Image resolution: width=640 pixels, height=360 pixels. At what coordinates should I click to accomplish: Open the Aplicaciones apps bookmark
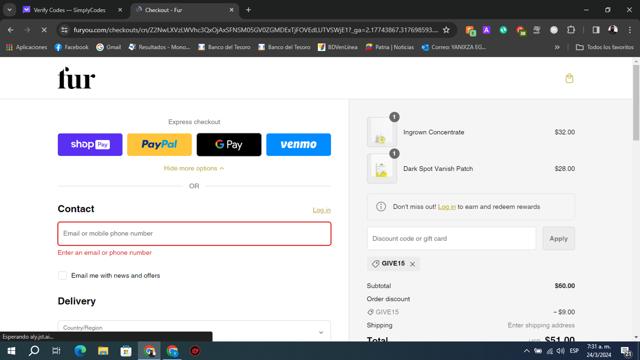point(27,47)
